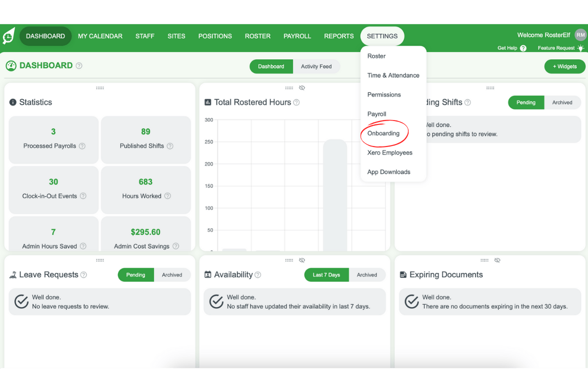Viewport: 588px width, 392px height.
Task: Click Total Rostered Hours widget drag handle
Action: coord(289,88)
